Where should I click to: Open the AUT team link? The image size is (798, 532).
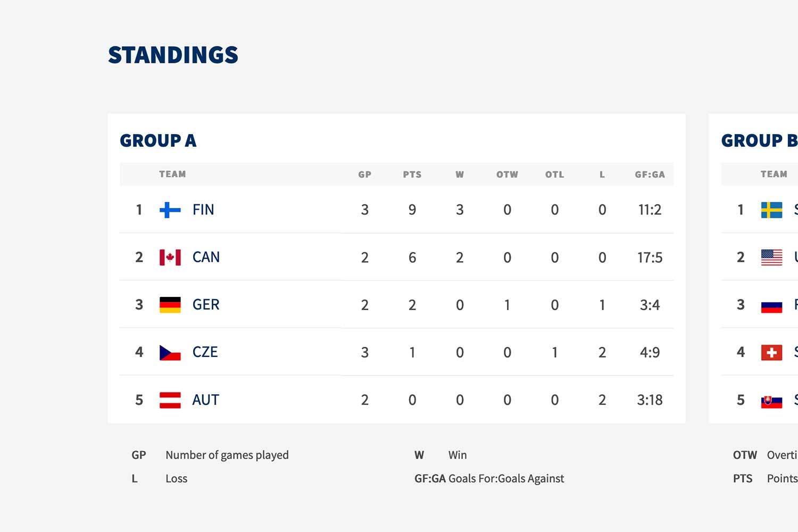[205, 400]
